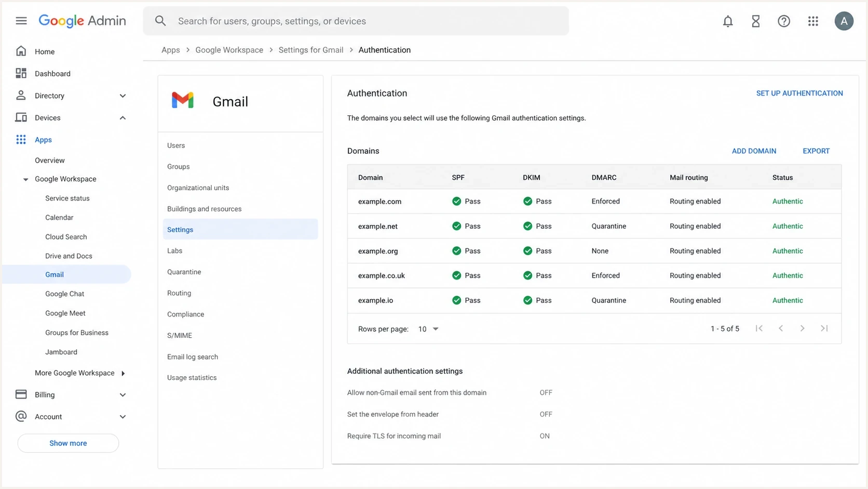The width and height of the screenshot is (868, 489).
Task: Click the Gmail M logo
Action: point(183,100)
